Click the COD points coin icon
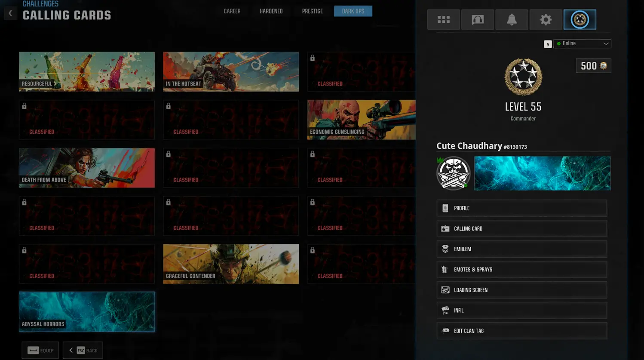Viewport: 644px width, 360px height. point(604,66)
